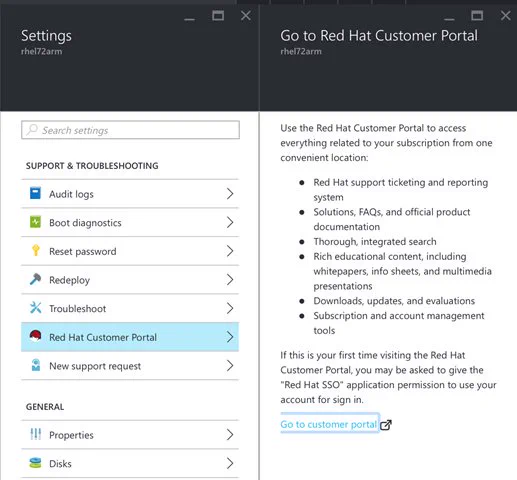517x480 pixels.
Task: Focus the Search settings field
Action: coord(130,130)
